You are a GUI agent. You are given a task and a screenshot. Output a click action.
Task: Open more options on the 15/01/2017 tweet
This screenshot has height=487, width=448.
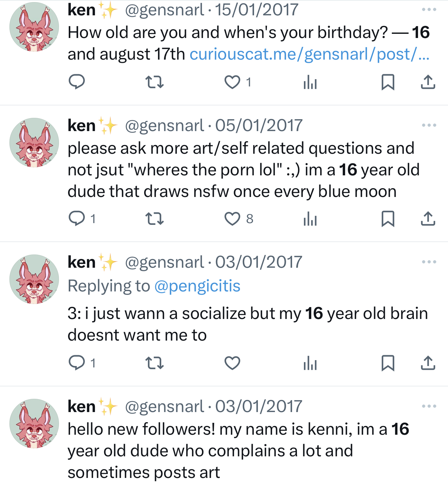coord(429,9)
